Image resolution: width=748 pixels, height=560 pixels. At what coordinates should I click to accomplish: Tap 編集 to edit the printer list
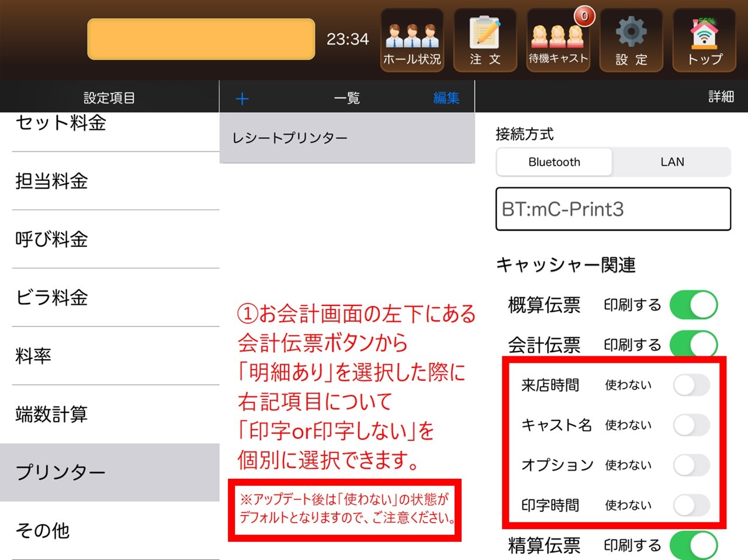click(x=446, y=98)
